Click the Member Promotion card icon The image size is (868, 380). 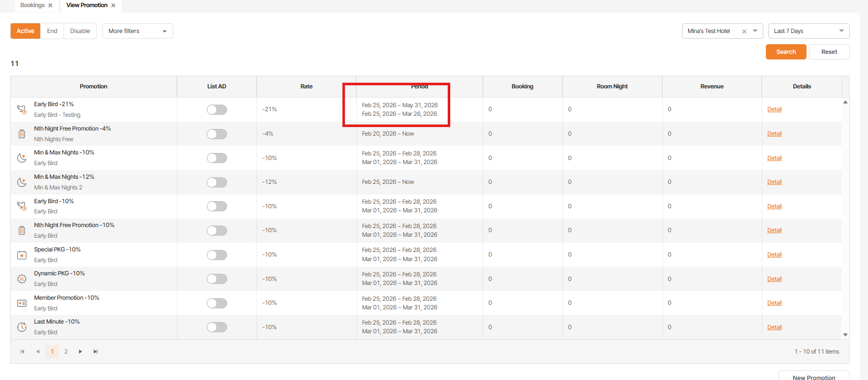(22, 303)
